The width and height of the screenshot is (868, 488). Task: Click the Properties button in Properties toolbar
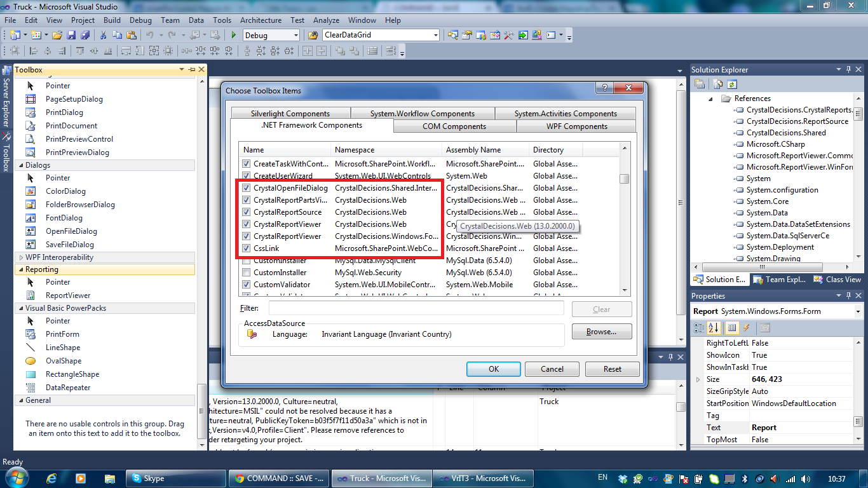point(731,328)
